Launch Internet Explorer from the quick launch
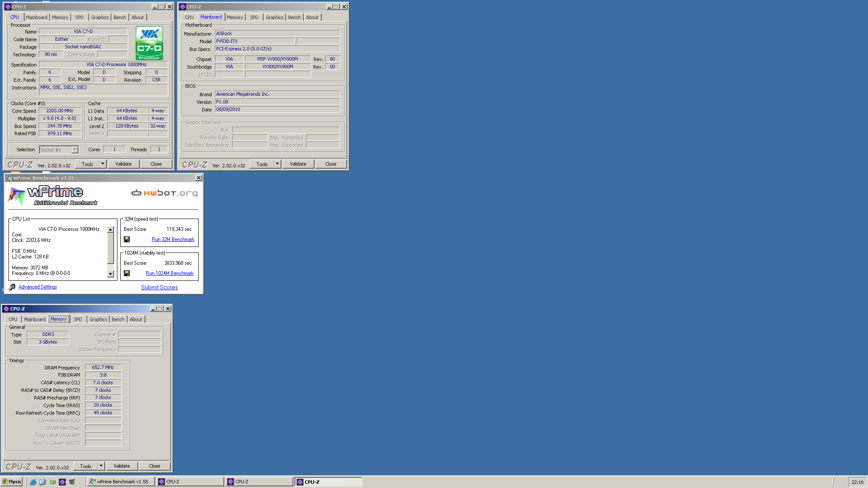 coord(33,482)
